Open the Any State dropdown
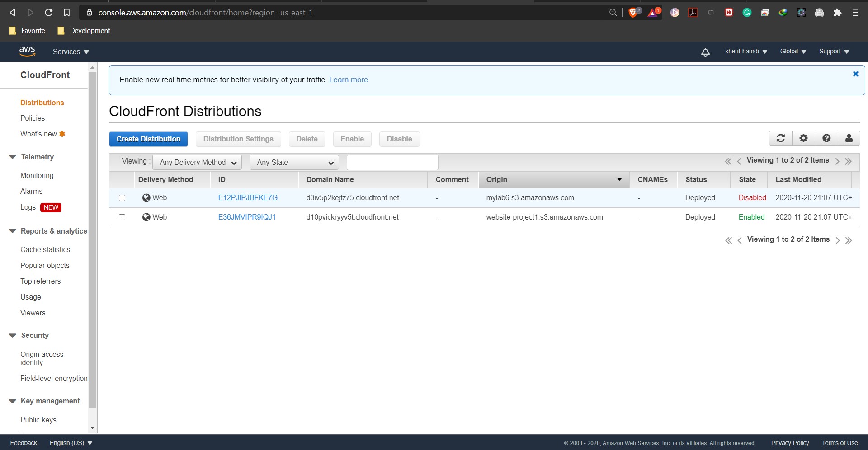Screen dimensions: 868x450 pos(294,162)
